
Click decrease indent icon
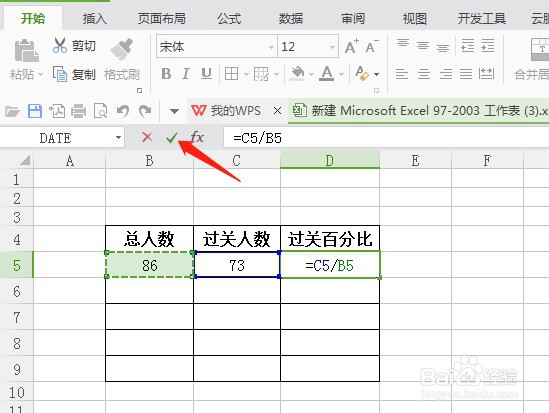coord(468,45)
